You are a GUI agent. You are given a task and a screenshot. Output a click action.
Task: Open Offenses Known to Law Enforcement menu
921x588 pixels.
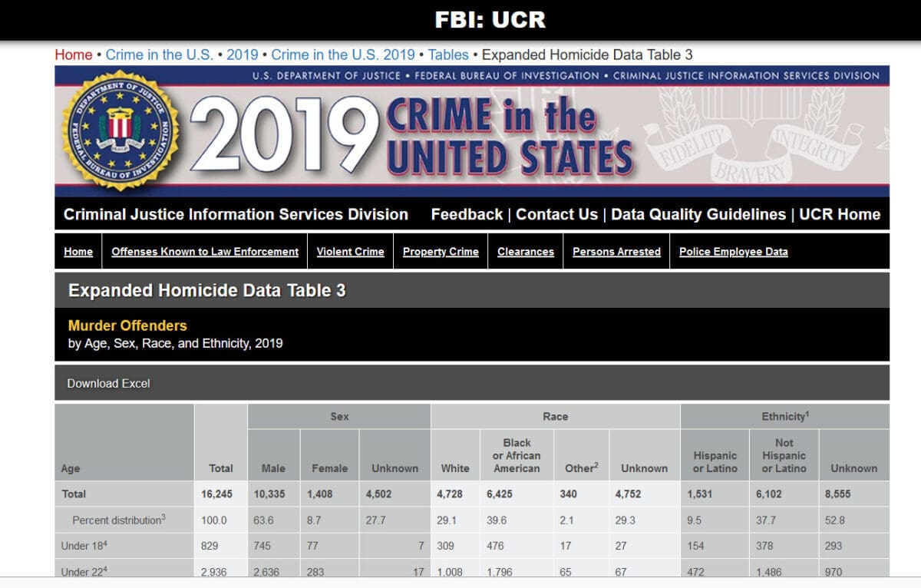(x=205, y=252)
